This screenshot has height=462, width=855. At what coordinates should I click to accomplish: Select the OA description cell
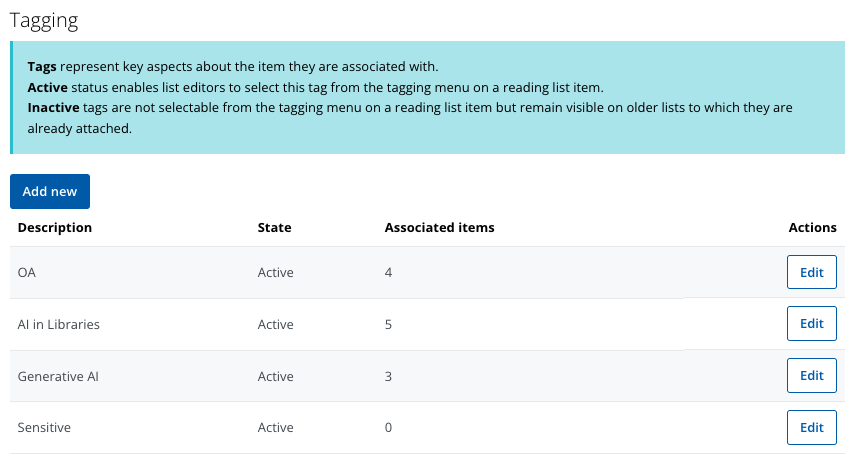click(x=27, y=272)
